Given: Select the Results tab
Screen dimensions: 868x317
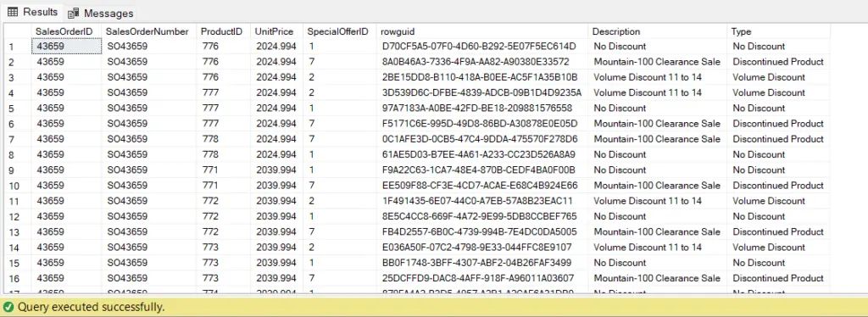Looking at the screenshot, I should tap(32, 12).
